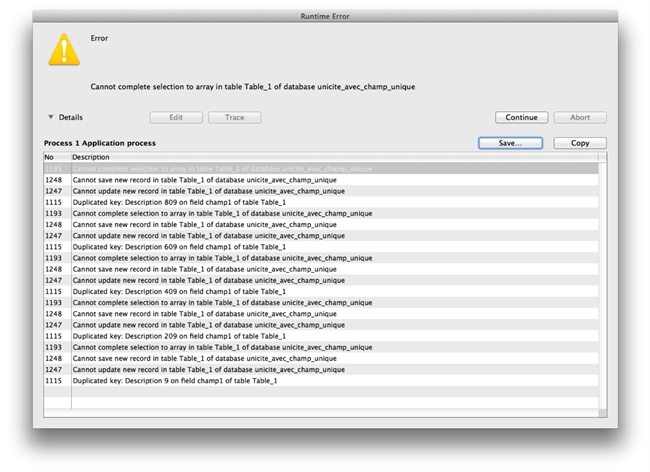
Task: Click the Runtime Error title bar
Action: (325, 17)
